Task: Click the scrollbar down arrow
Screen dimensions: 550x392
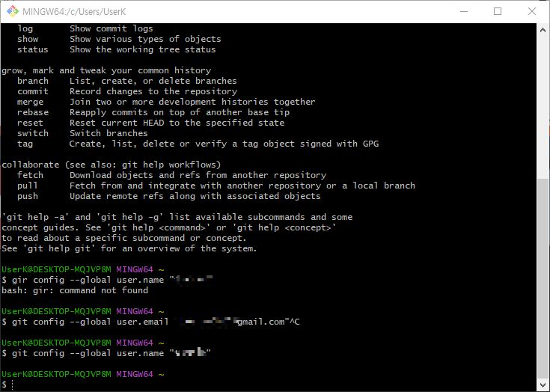Action: tap(543, 385)
